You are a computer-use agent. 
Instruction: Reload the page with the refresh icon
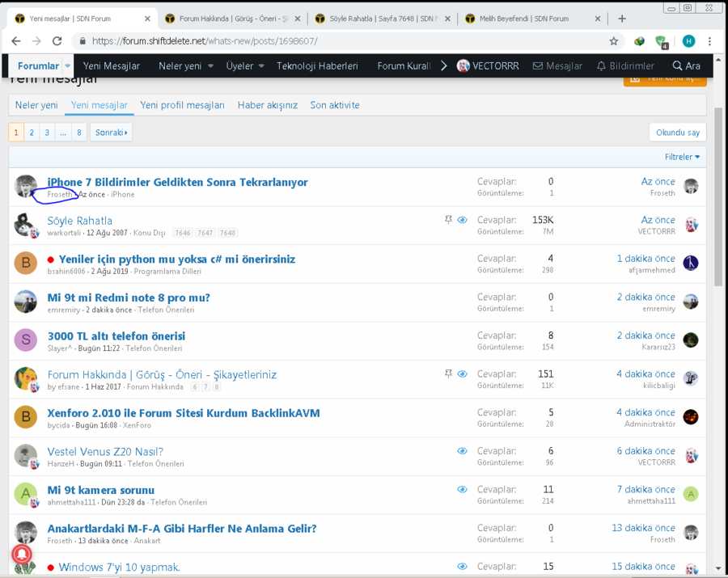click(x=57, y=41)
